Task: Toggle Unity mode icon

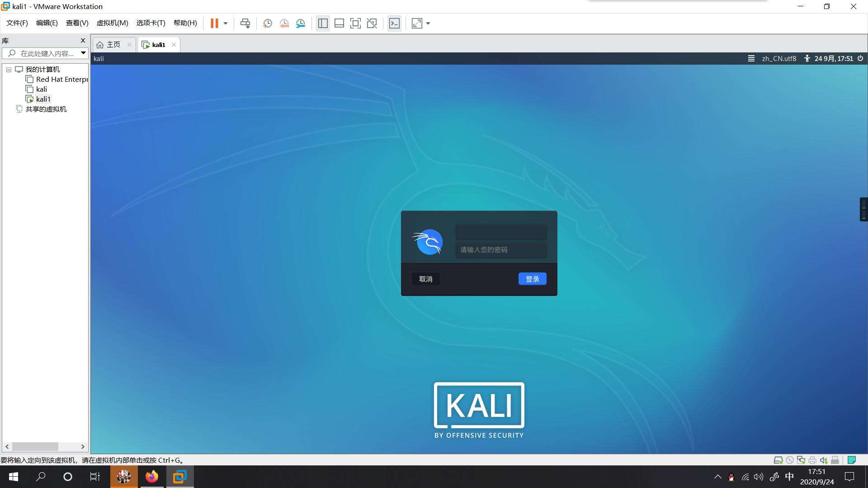Action: pyautogui.click(x=372, y=23)
